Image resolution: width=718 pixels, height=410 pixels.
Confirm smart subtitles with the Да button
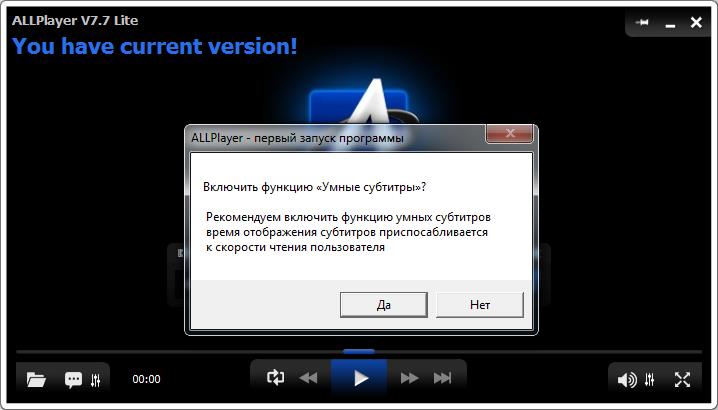tap(384, 305)
